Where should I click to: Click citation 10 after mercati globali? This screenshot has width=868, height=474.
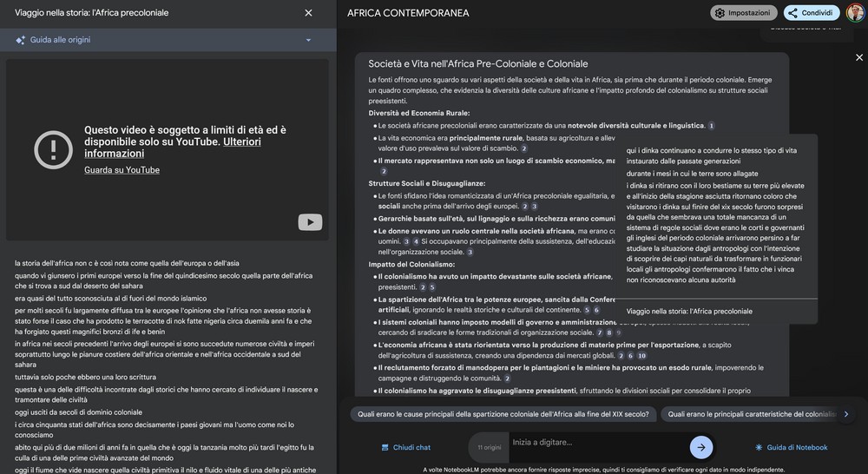pos(641,356)
